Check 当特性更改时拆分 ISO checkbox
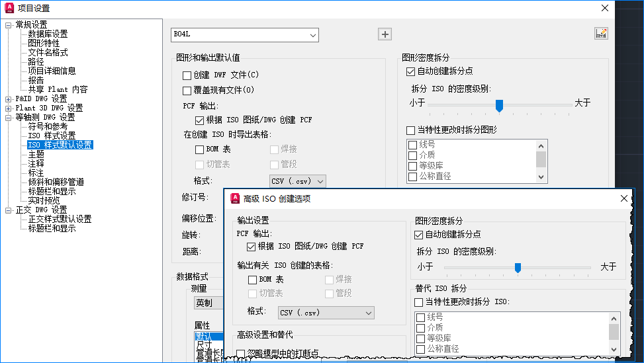This screenshot has height=363, width=644. pos(418,302)
